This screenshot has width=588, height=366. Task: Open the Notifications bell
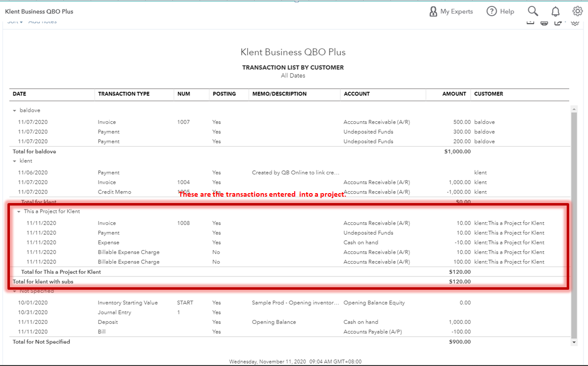pos(555,11)
